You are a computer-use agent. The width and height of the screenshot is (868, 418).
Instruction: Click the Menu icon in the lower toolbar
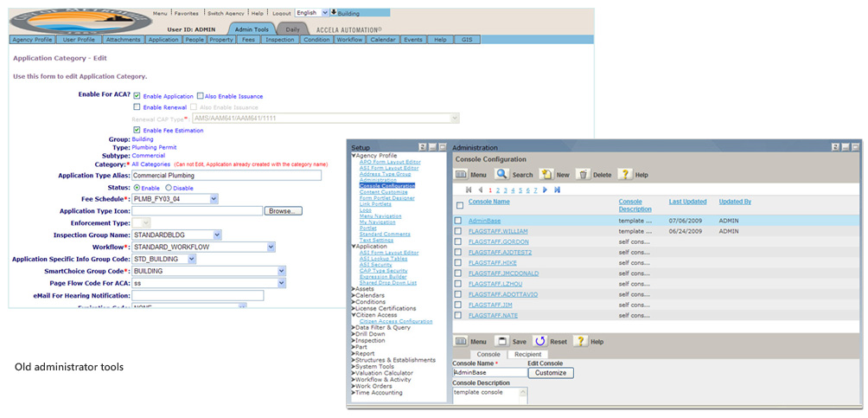click(461, 342)
